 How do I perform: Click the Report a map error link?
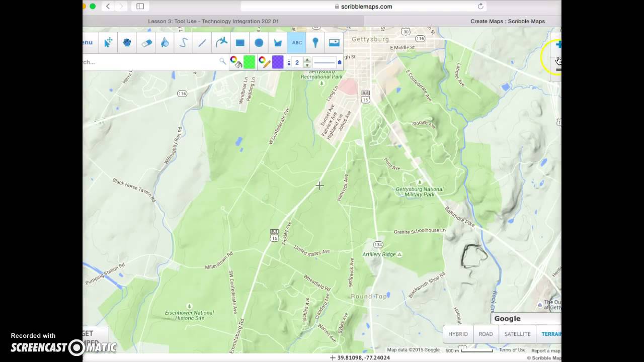(546, 350)
